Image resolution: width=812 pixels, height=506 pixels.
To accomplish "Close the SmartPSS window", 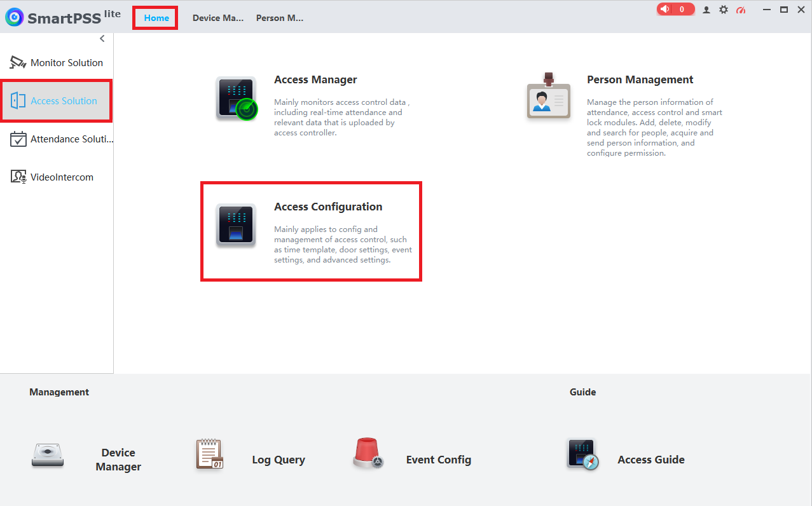I will point(801,10).
